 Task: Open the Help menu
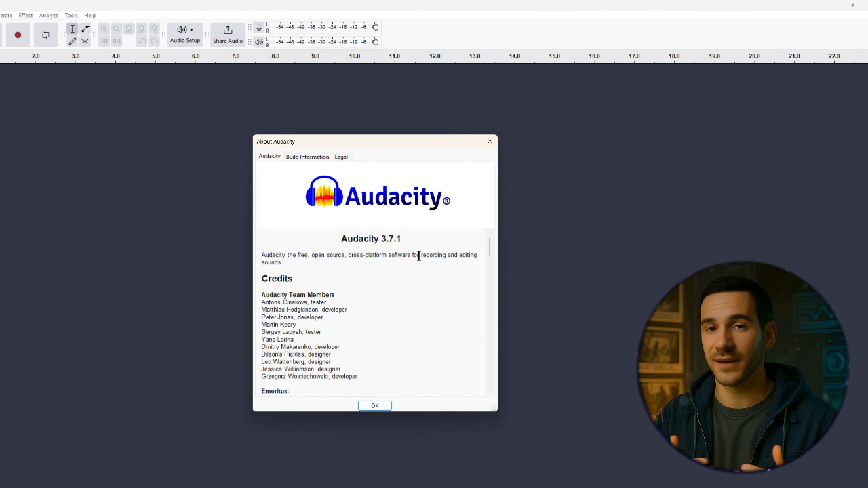pos(90,15)
